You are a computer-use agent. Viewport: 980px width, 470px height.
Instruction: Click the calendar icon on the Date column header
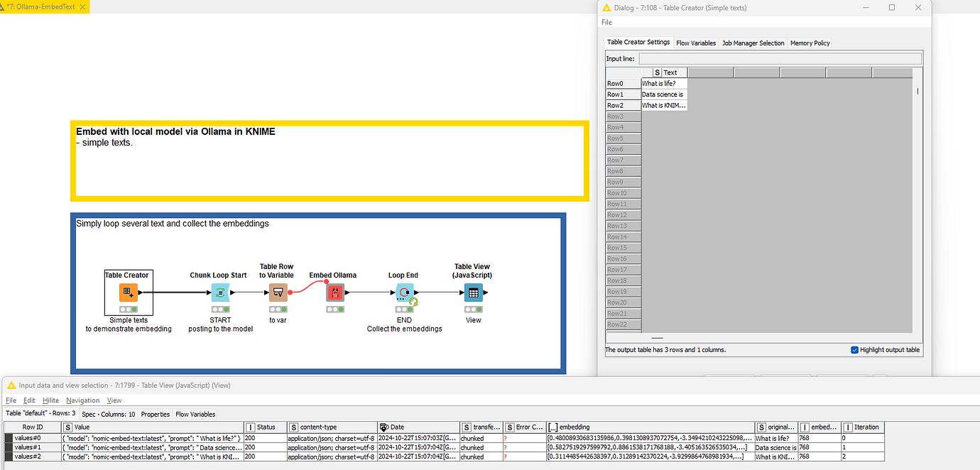point(382,427)
